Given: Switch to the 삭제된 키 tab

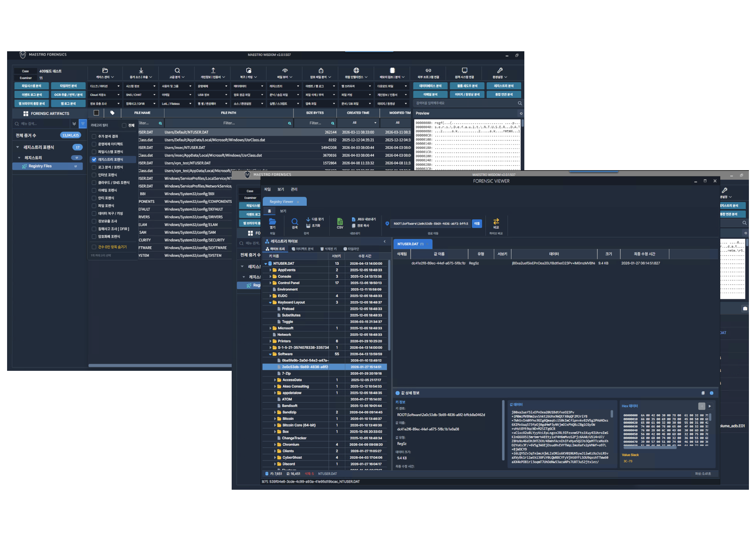Looking at the screenshot, I should (328, 249).
